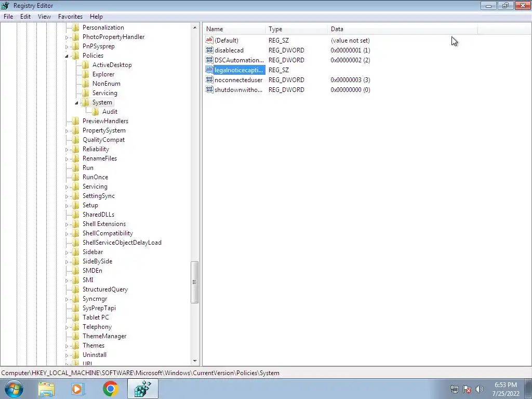Click the Themes folder icon
Screen dimensions: 532x399
(x=76, y=345)
